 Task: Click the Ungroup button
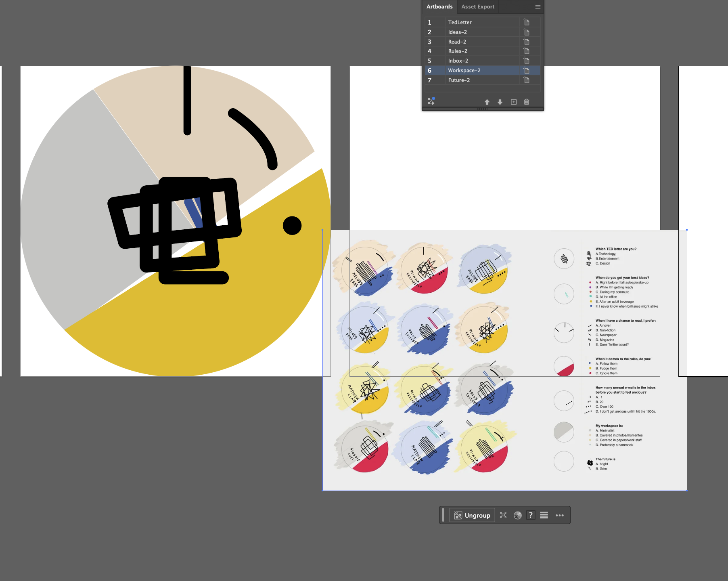472,515
